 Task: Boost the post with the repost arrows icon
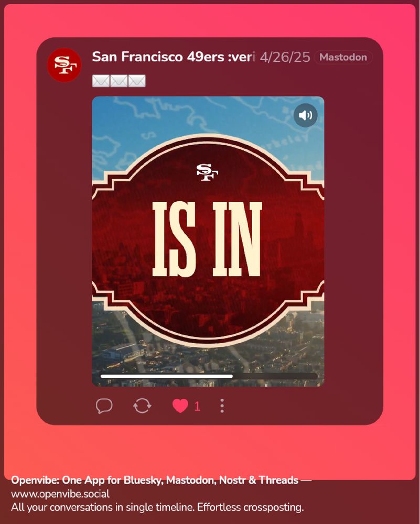[x=142, y=406]
